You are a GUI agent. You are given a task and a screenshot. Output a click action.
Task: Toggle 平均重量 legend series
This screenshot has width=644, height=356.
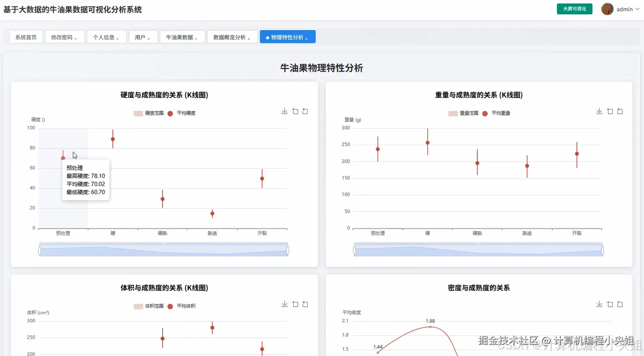[496, 113]
